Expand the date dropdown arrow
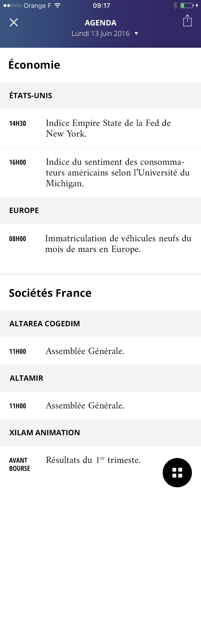201x644 pixels. (136, 34)
